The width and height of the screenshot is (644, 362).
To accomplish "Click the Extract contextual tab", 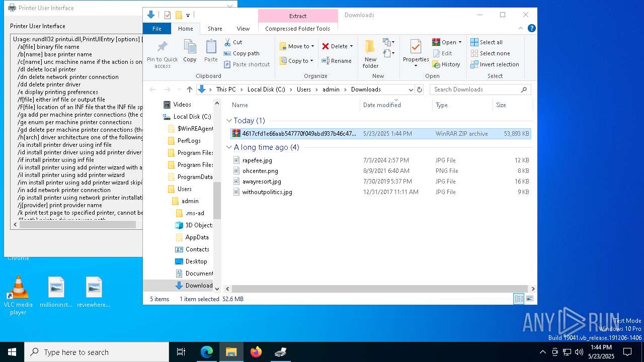I will [298, 16].
